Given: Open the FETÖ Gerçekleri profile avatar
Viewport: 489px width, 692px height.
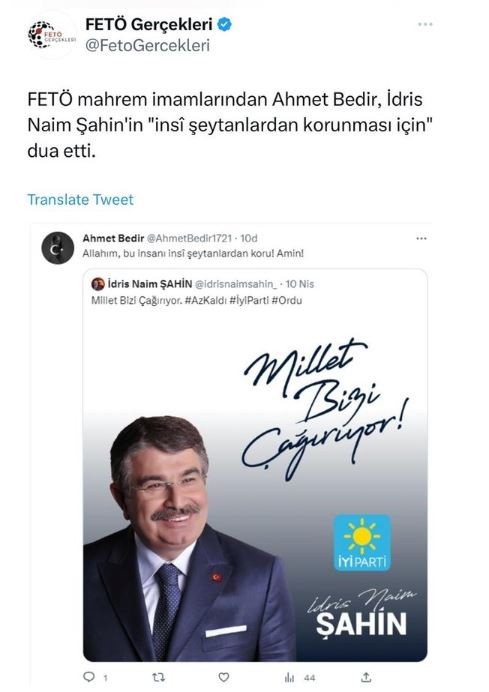Looking at the screenshot, I should coord(52,35).
